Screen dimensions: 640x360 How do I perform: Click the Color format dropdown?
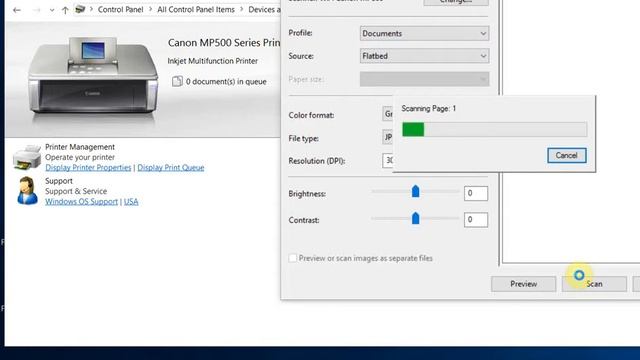click(x=387, y=114)
